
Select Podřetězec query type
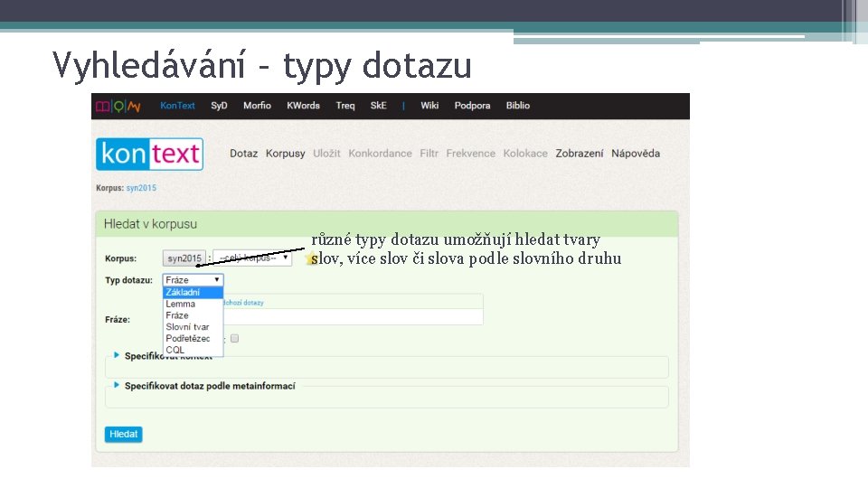pos(193,339)
